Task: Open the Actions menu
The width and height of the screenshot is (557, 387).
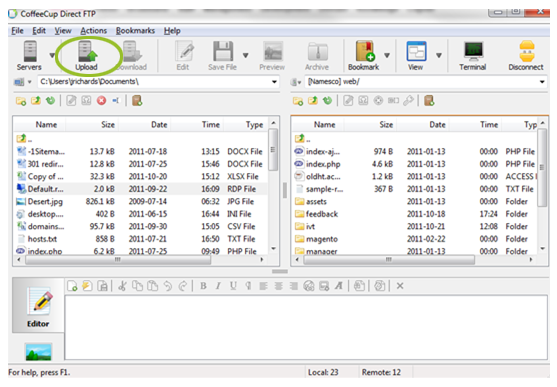Action: [93, 31]
